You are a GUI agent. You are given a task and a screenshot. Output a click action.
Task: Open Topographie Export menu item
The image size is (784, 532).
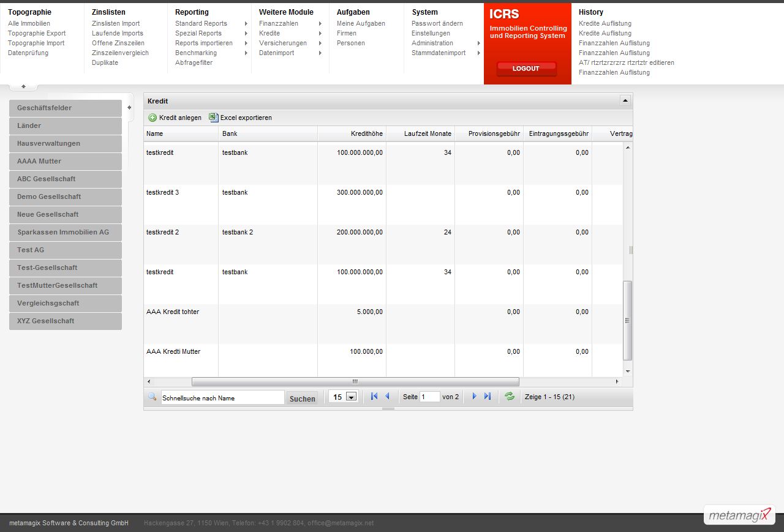click(37, 34)
